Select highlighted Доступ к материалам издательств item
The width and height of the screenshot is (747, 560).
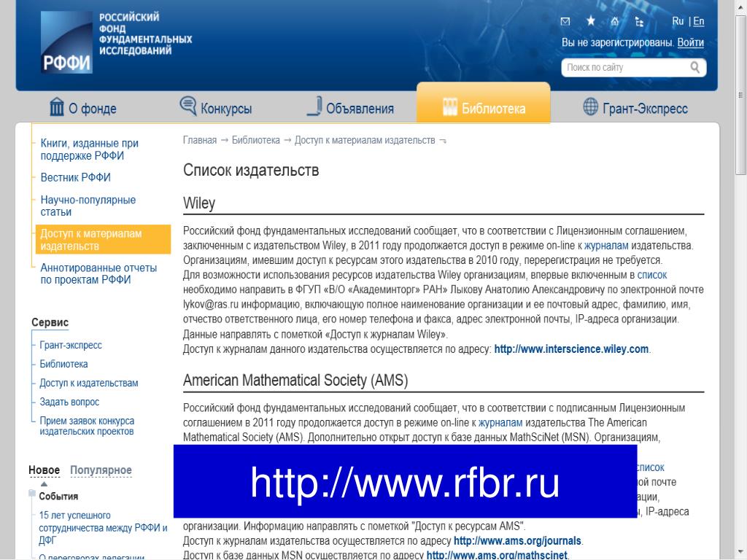click(103, 239)
